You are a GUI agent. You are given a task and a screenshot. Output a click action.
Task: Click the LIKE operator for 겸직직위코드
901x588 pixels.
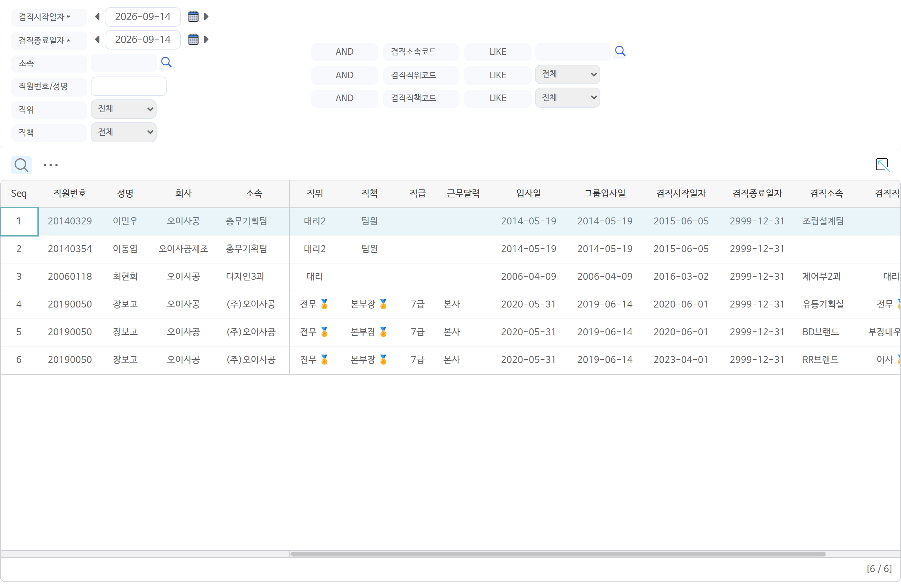498,75
